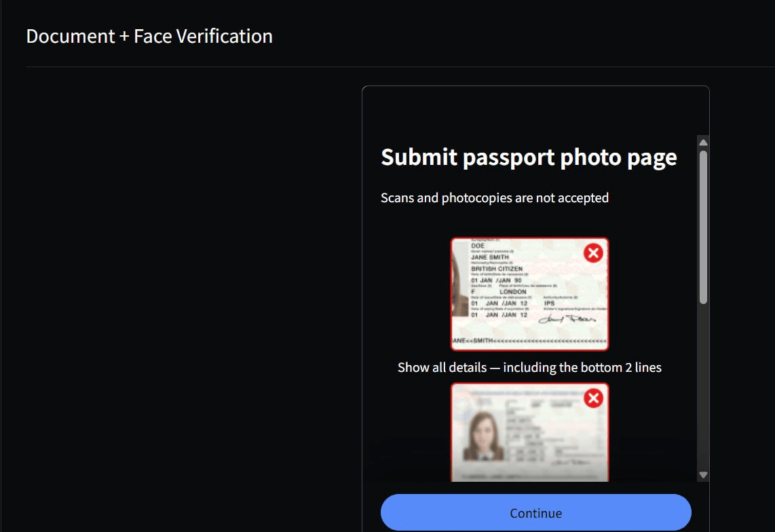Click the scrollbar up arrow in the card

pos(703,142)
